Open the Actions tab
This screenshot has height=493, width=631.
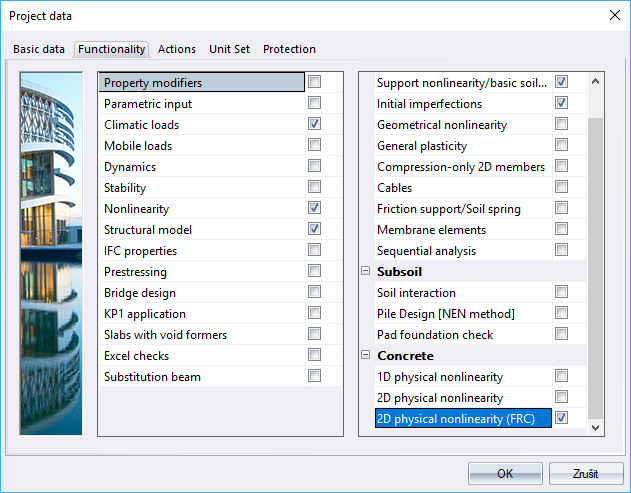pyautogui.click(x=177, y=49)
